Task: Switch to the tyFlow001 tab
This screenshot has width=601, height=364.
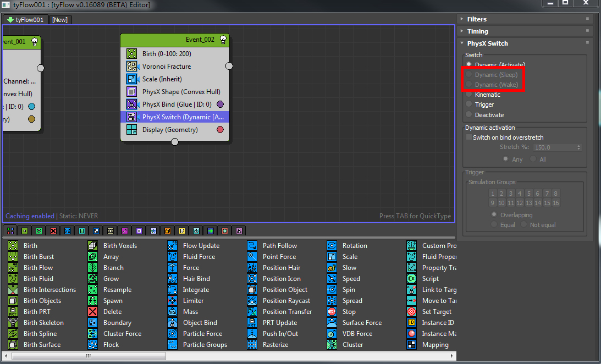Action: pos(25,20)
